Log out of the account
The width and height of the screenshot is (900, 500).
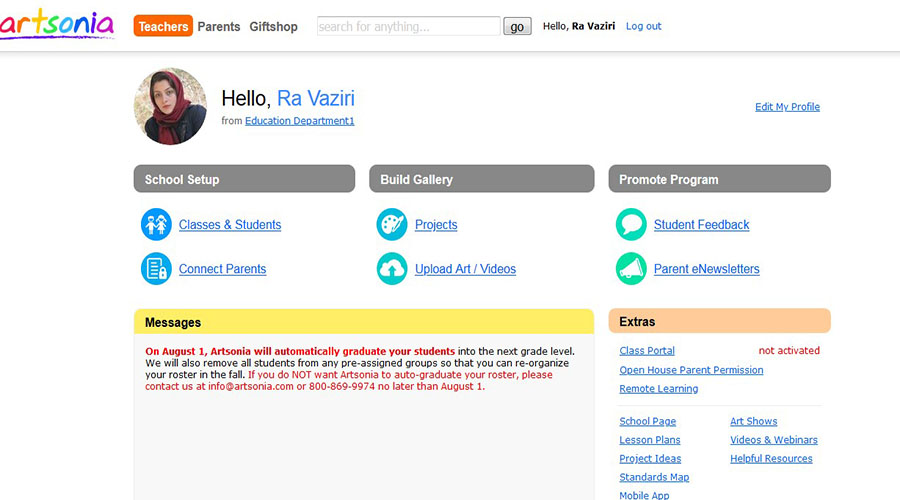click(x=643, y=27)
